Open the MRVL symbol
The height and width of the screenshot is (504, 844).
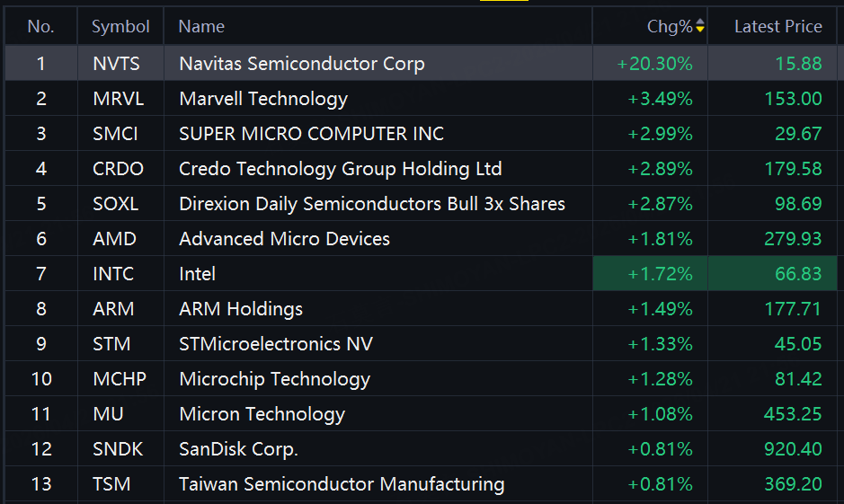coord(118,99)
